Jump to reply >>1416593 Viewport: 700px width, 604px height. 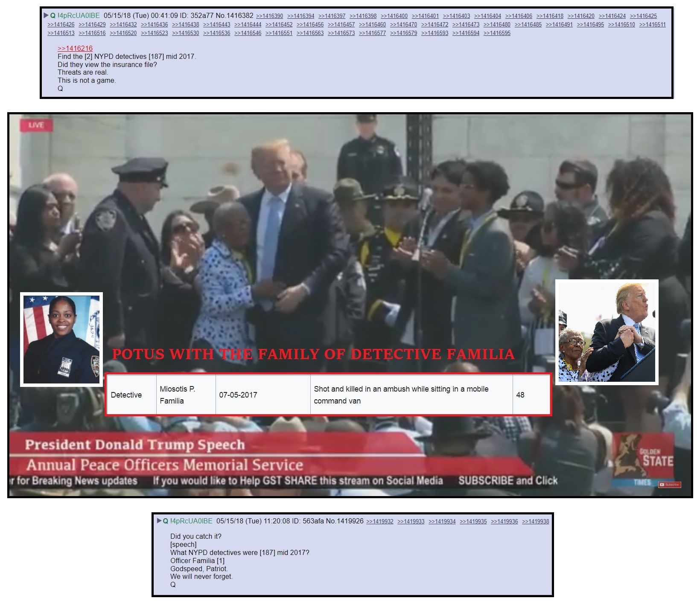(x=435, y=33)
